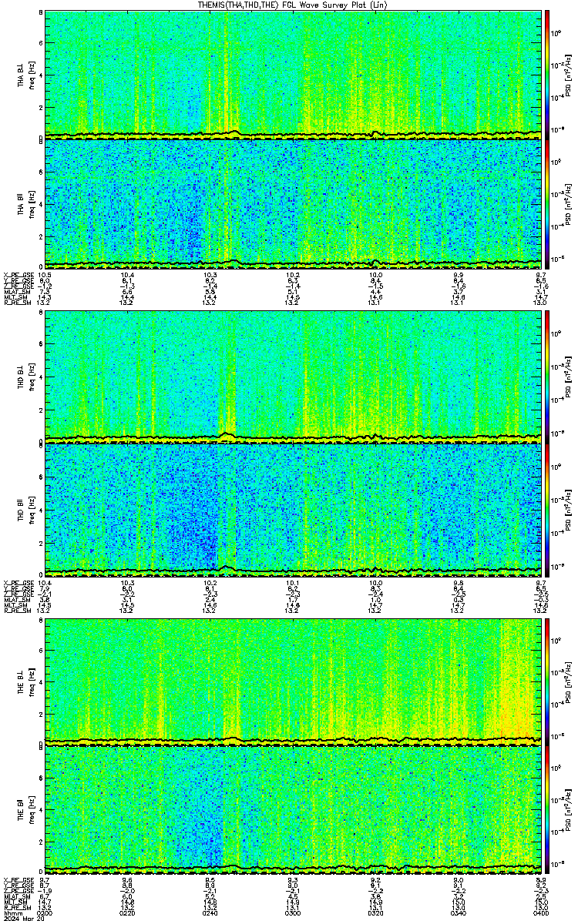This screenshot has width=578, height=924.
Task: Click the 10.5 X_RE_GSE value under THA panels
Action: 45,275
